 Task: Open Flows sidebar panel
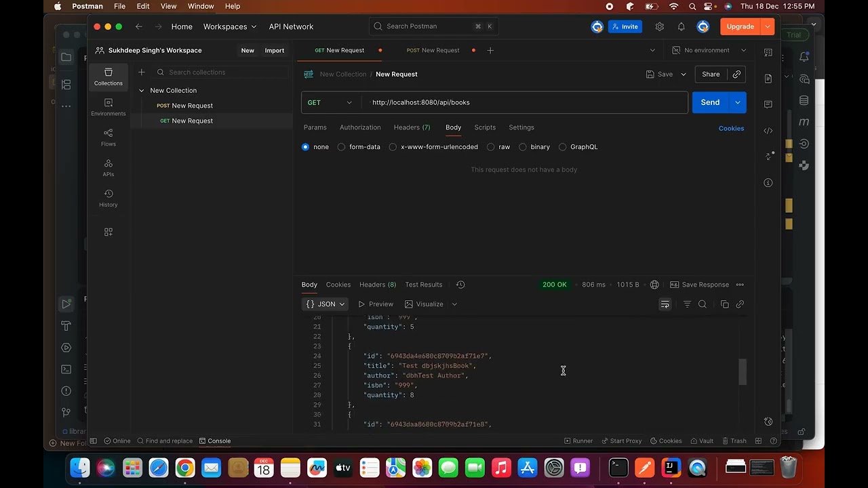[108, 138]
